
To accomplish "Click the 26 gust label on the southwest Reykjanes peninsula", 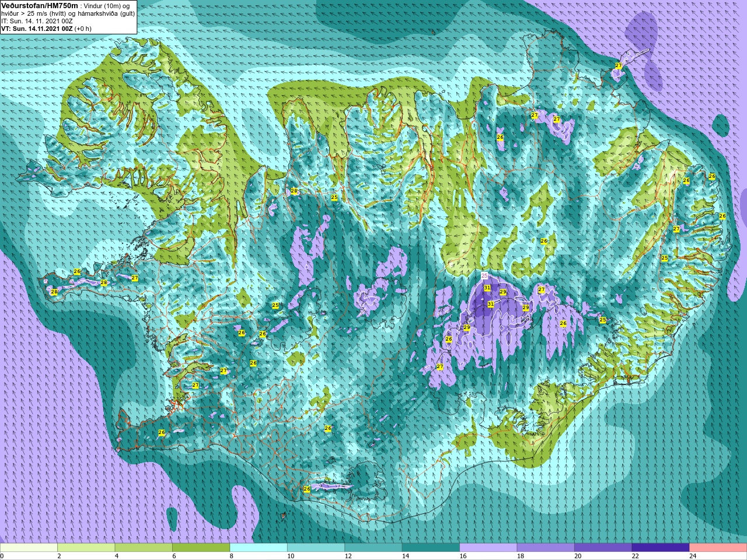I will point(162,432).
